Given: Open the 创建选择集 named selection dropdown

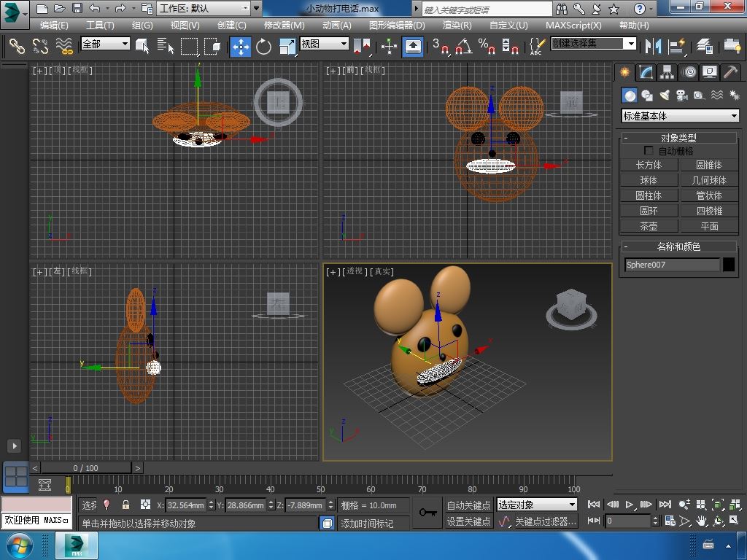Looking at the screenshot, I should point(594,44).
